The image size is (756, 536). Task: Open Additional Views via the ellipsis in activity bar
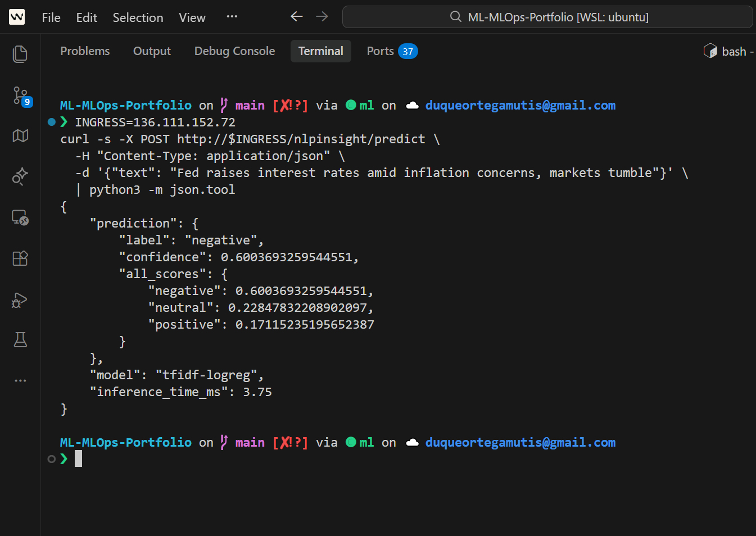tap(20, 380)
